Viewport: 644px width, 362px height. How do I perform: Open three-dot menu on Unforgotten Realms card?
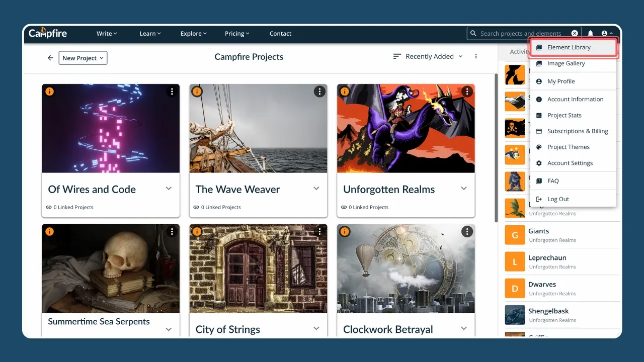pyautogui.click(x=467, y=92)
